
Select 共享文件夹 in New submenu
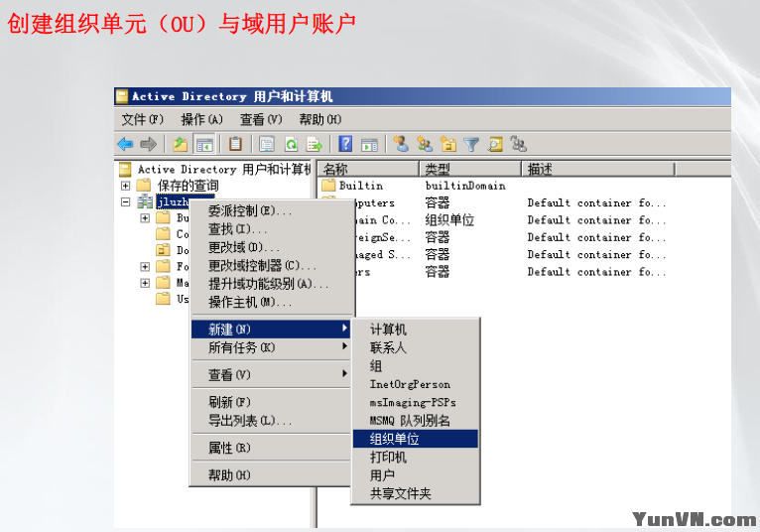[x=416, y=493]
